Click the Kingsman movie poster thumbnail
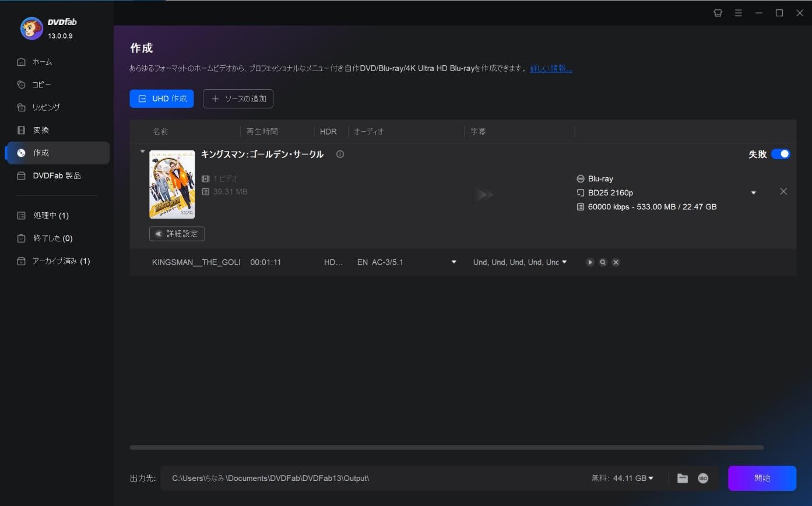 172,184
